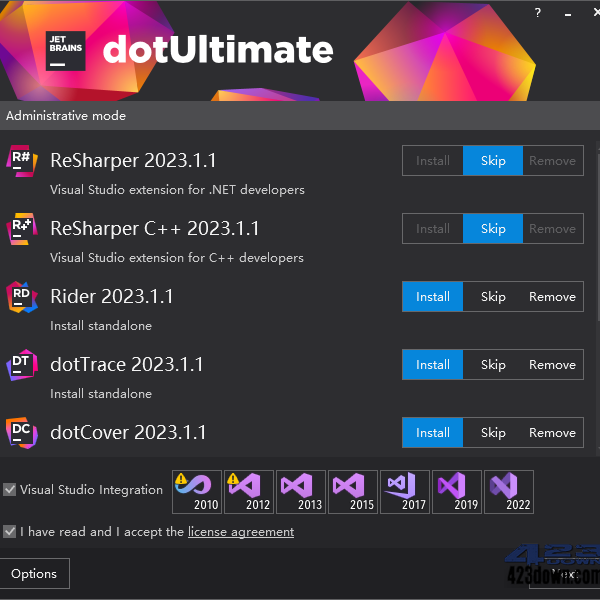Set dotCover 2023.1.1 to Remove
The image size is (600, 600).
[x=553, y=433]
